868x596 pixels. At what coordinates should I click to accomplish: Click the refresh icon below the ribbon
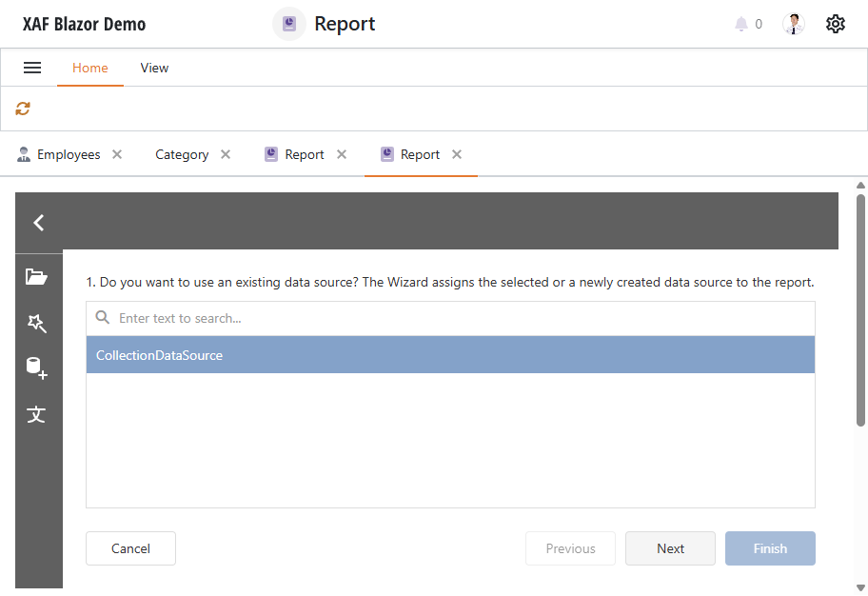(22, 108)
